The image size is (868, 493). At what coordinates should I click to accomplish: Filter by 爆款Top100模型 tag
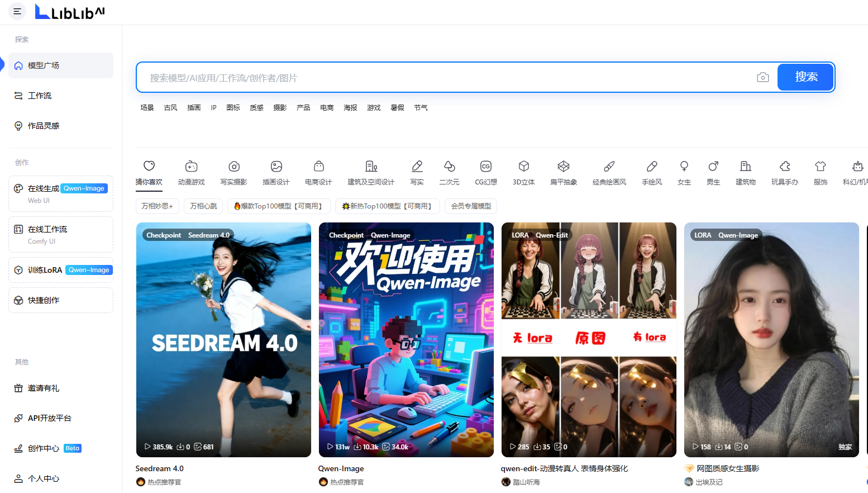[x=279, y=206]
